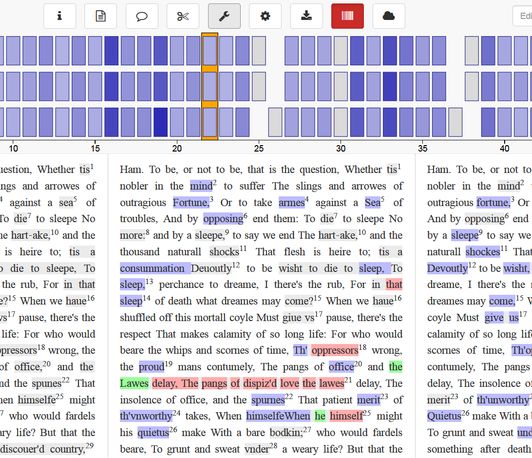The image size is (532, 458).
Task: Click highlighted 'himselfeWhen' text
Action: 278,416
